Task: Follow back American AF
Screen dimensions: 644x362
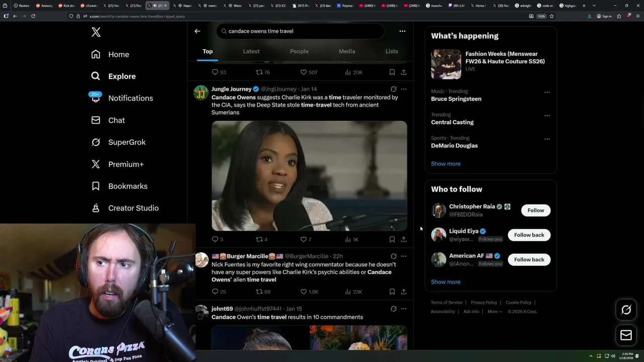Action: pos(529,259)
